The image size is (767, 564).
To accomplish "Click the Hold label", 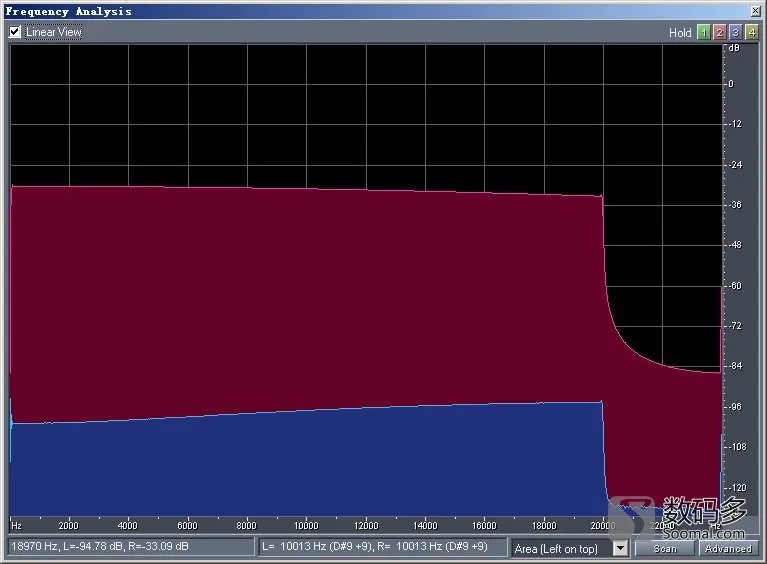I will point(680,33).
